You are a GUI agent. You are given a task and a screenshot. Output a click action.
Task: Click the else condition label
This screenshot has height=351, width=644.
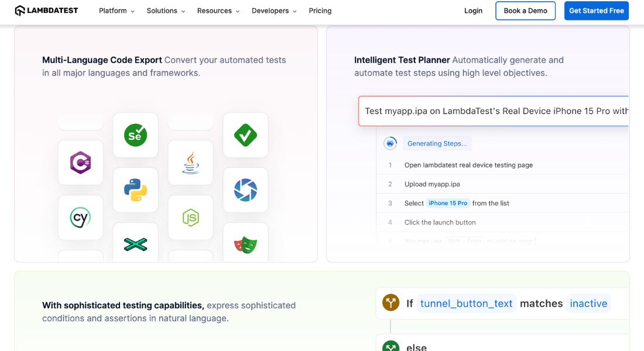point(416,347)
